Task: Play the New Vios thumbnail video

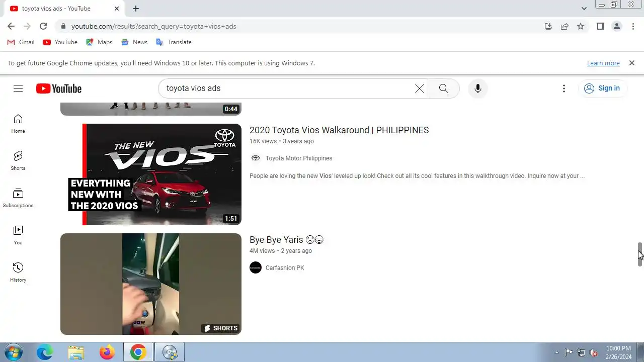Action: [x=151, y=174]
